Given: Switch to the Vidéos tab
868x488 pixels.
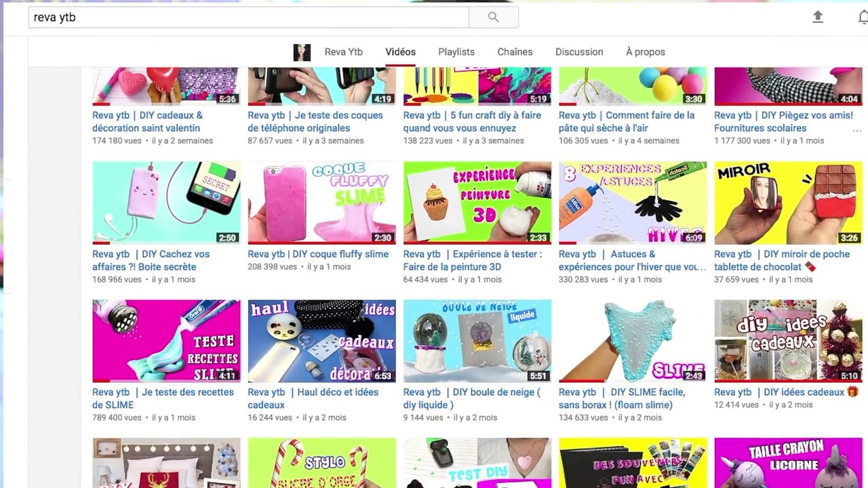Looking at the screenshot, I should click(400, 52).
